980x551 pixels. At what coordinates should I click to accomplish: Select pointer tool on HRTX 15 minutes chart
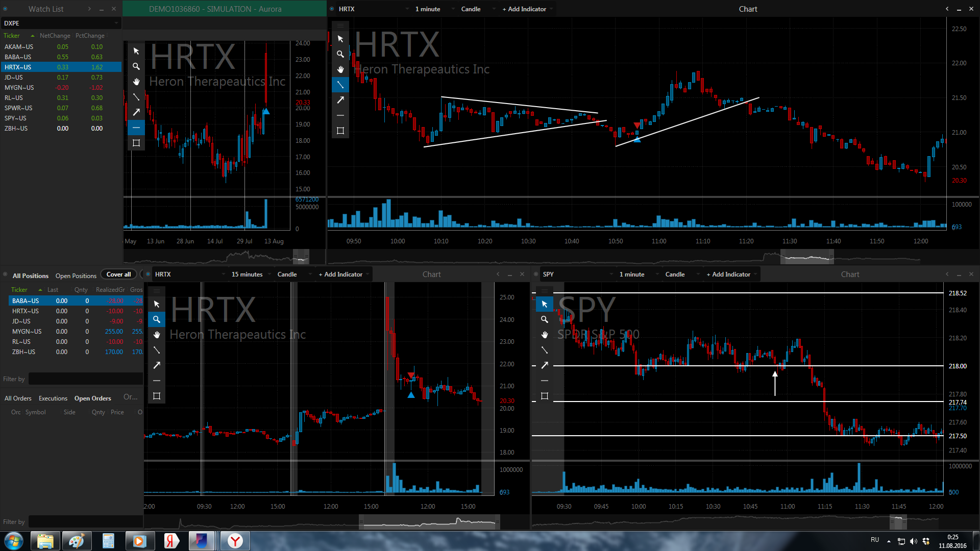coord(157,304)
